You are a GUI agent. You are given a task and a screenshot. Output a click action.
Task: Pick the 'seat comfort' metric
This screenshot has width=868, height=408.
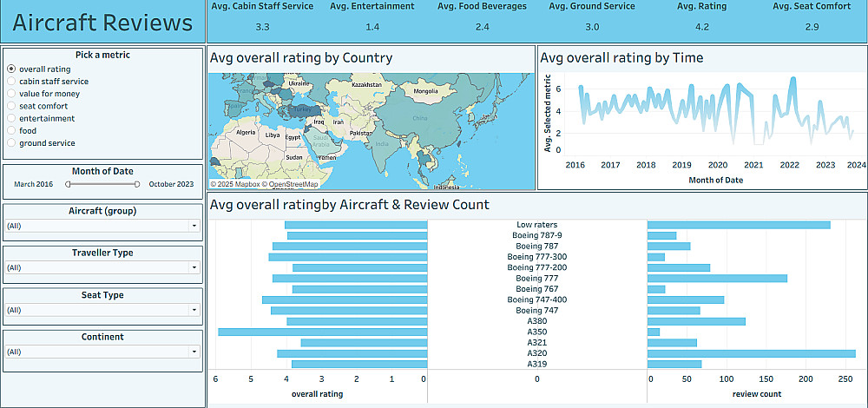(11, 106)
